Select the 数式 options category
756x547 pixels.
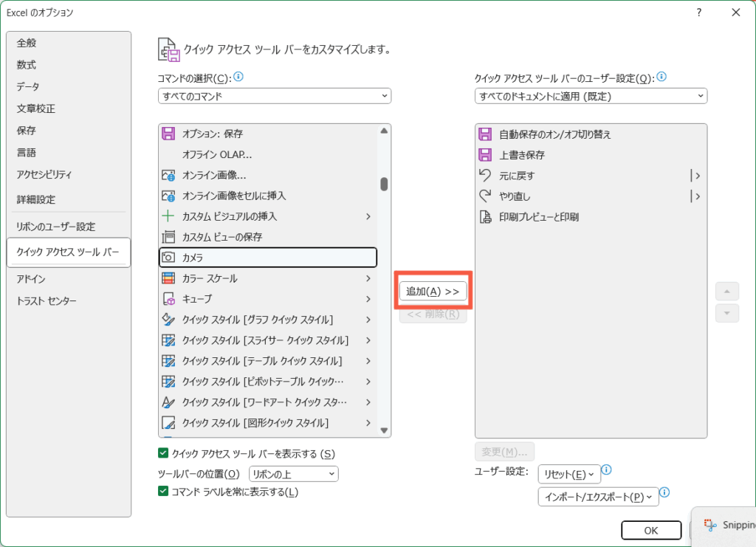[x=27, y=64]
